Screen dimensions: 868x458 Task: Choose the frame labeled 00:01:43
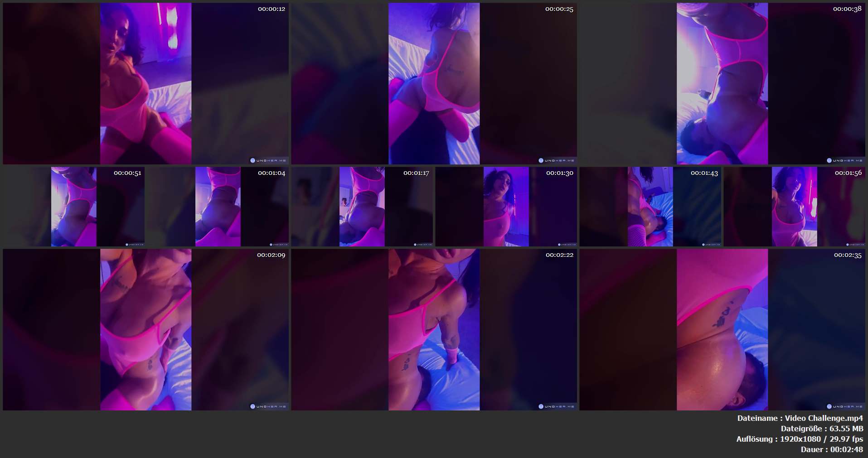(x=650, y=207)
